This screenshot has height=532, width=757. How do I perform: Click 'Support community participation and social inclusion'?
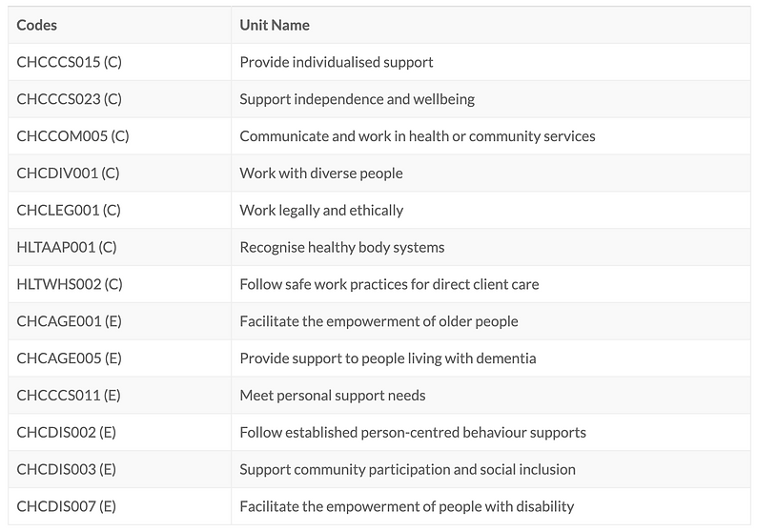click(x=407, y=469)
